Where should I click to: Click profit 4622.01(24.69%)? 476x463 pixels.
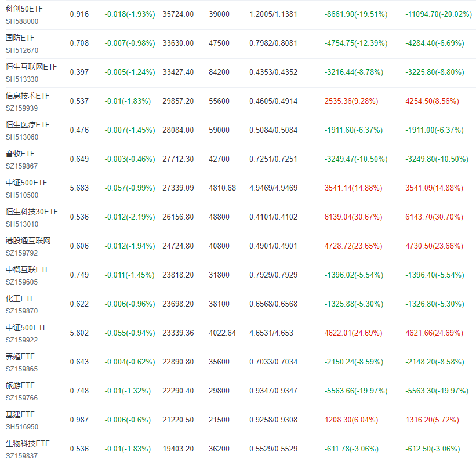coord(353,333)
